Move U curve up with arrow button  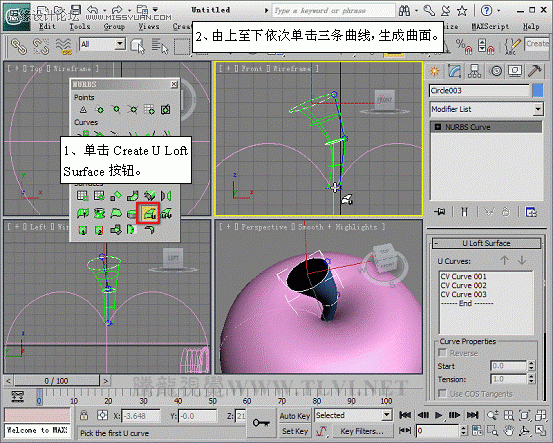coord(504,261)
